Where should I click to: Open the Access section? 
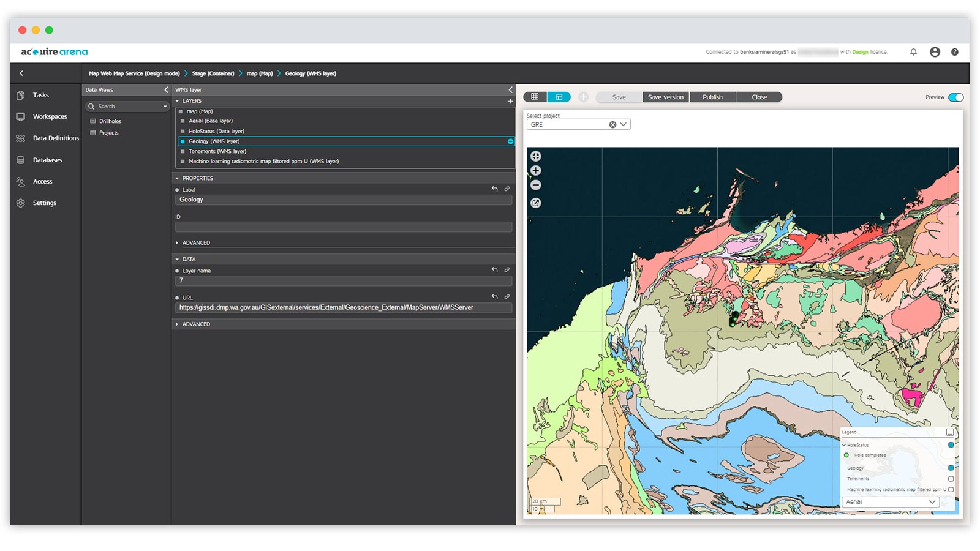click(x=42, y=181)
